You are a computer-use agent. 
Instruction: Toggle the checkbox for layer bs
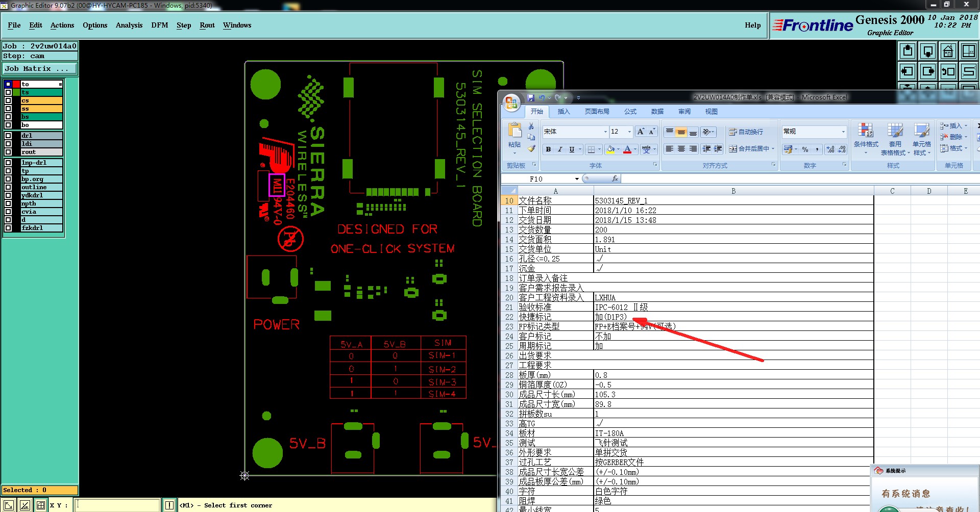[x=8, y=117]
